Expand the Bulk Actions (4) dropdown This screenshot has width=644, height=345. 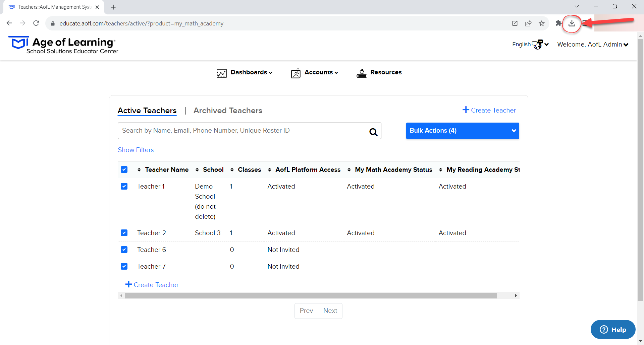click(463, 131)
